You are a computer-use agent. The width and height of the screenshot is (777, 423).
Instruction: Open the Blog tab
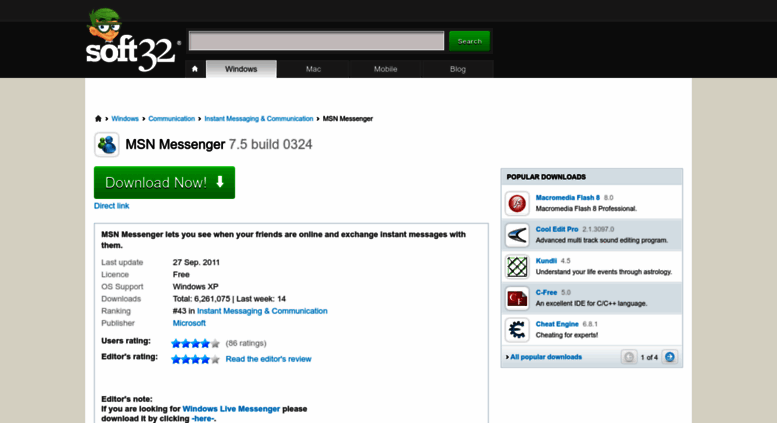[457, 69]
